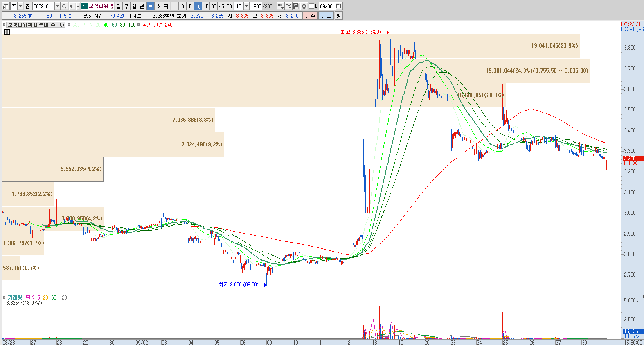Image resolution: width=644 pixels, height=345 pixels.
Task: Click the moving average 40 legend
Action: pyautogui.click(x=106, y=25)
